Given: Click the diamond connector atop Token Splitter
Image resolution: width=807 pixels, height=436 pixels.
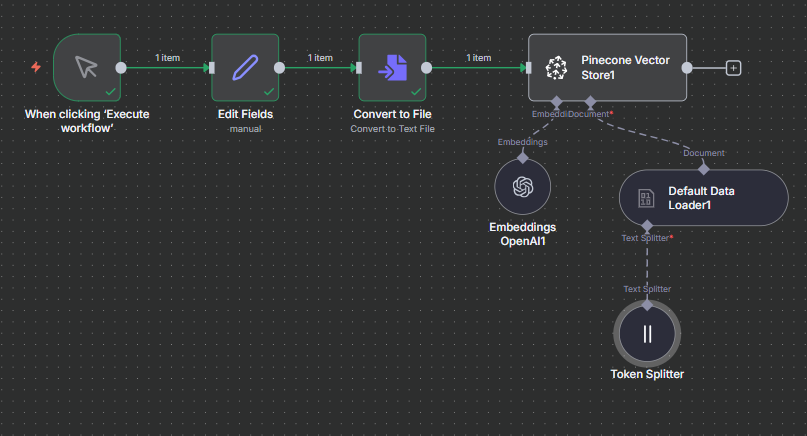Looking at the screenshot, I should point(647,304).
